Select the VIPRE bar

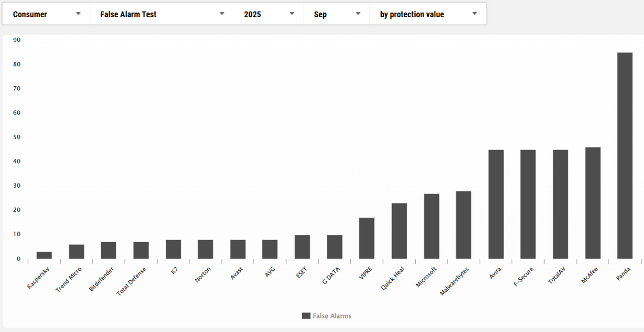coord(367,238)
